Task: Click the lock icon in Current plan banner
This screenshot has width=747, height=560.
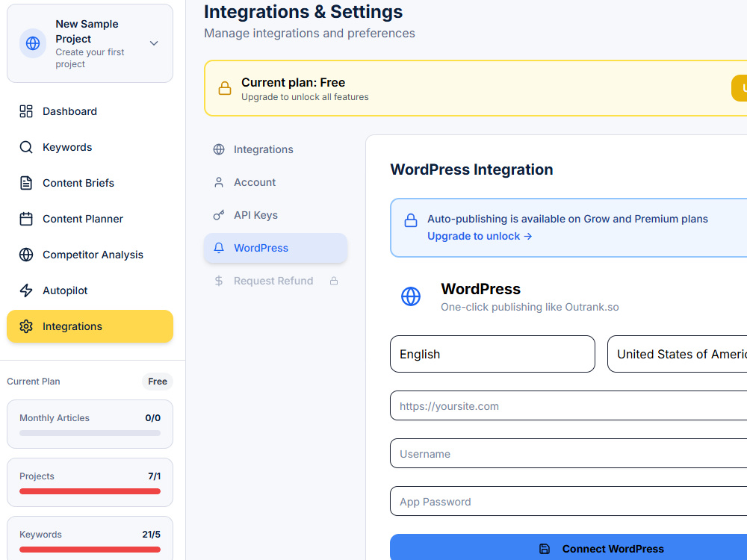Action: 225,89
